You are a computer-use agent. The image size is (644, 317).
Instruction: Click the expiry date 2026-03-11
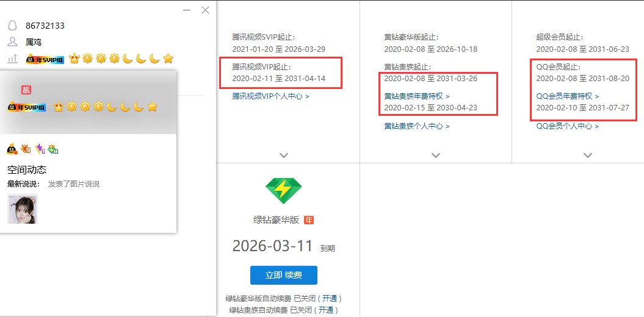coord(273,245)
